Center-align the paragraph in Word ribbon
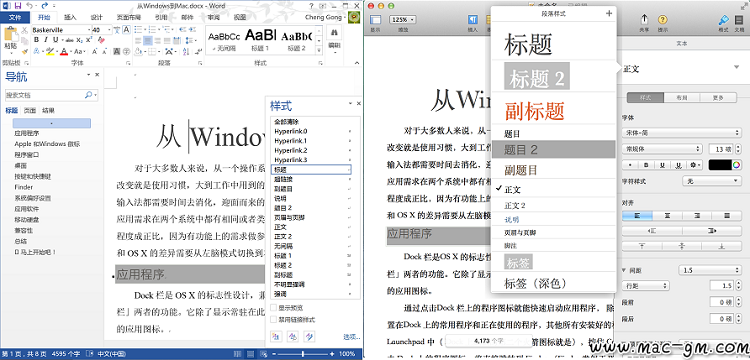The image size is (750, 360). pyautogui.click(x=148, y=41)
